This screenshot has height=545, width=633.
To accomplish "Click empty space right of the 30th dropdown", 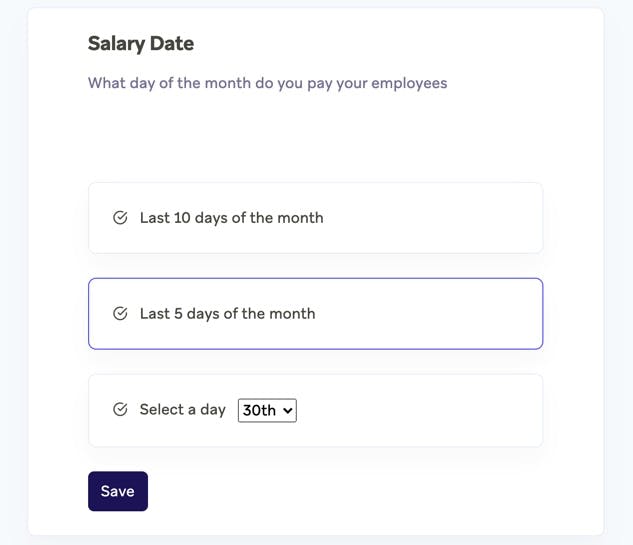I will pos(420,410).
